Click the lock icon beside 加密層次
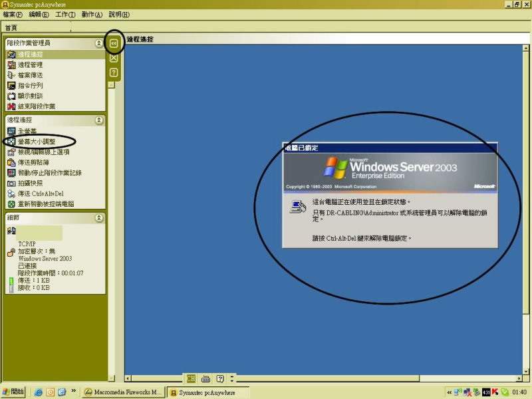 tap(11, 253)
